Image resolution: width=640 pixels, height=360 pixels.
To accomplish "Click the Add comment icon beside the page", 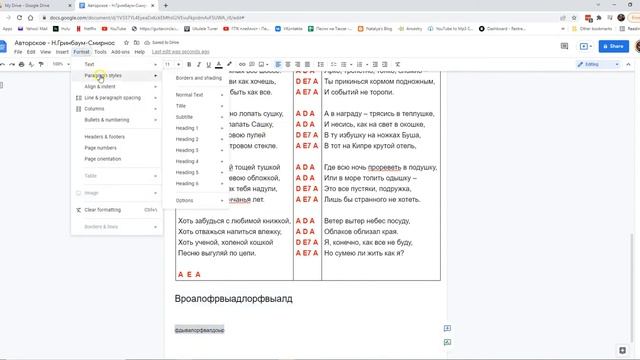I will pyautogui.click(x=447, y=328).
